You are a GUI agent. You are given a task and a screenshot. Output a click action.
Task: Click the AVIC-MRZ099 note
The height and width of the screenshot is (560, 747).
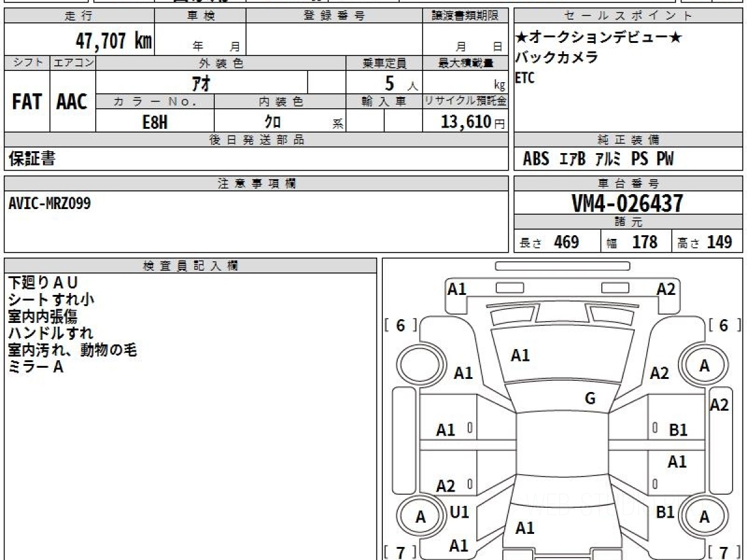pyautogui.click(x=50, y=203)
